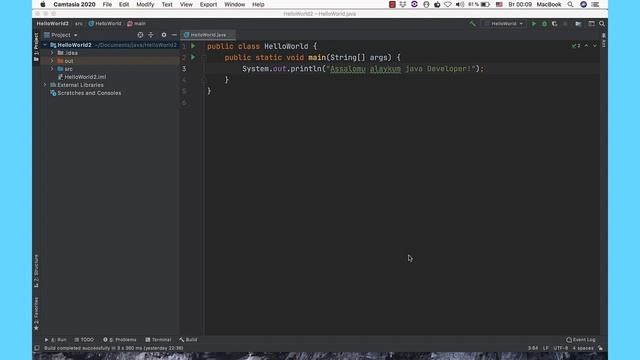
Task: Click the Expand All icon in Project panel
Action: pyautogui.click(x=151, y=35)
